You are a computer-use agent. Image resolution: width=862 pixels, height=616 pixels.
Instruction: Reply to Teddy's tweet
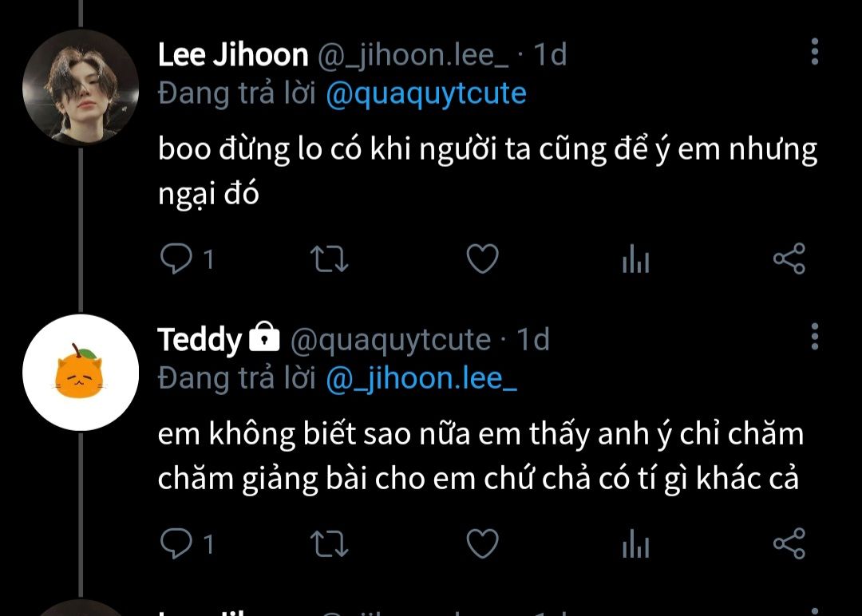pos(176,543)
